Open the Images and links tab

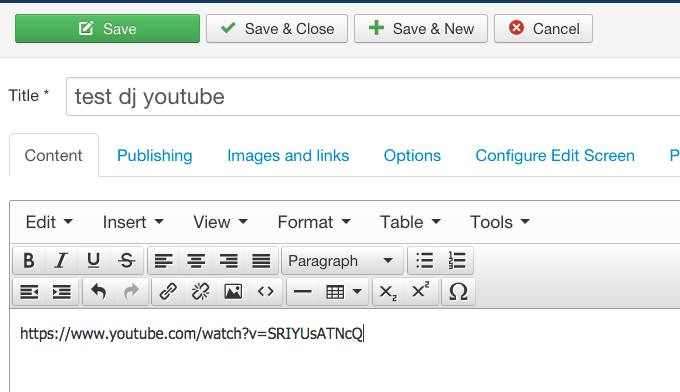pyautogui.click(x=288, y=155)
